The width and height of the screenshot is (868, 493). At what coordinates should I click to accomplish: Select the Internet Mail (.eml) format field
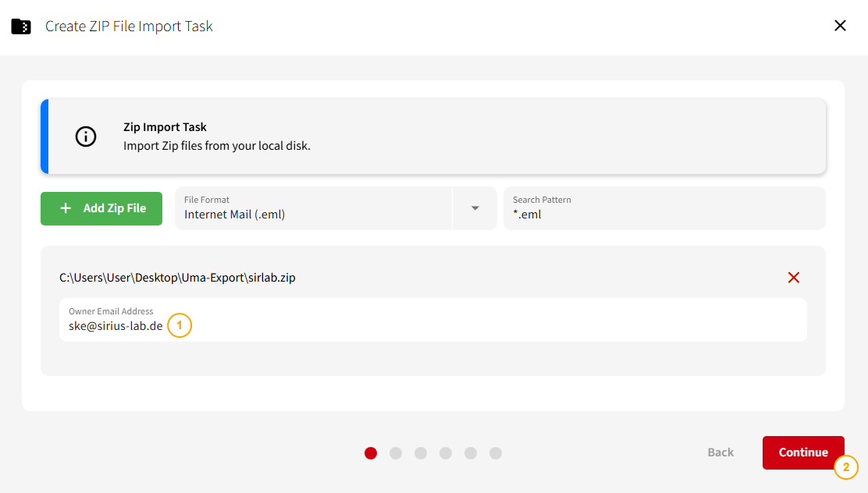pos(313,208)
